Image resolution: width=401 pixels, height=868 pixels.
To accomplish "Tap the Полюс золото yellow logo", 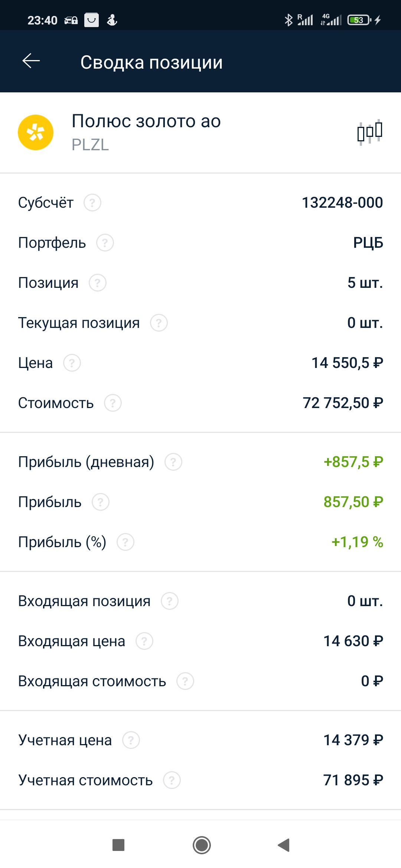I will click(36, 132).
